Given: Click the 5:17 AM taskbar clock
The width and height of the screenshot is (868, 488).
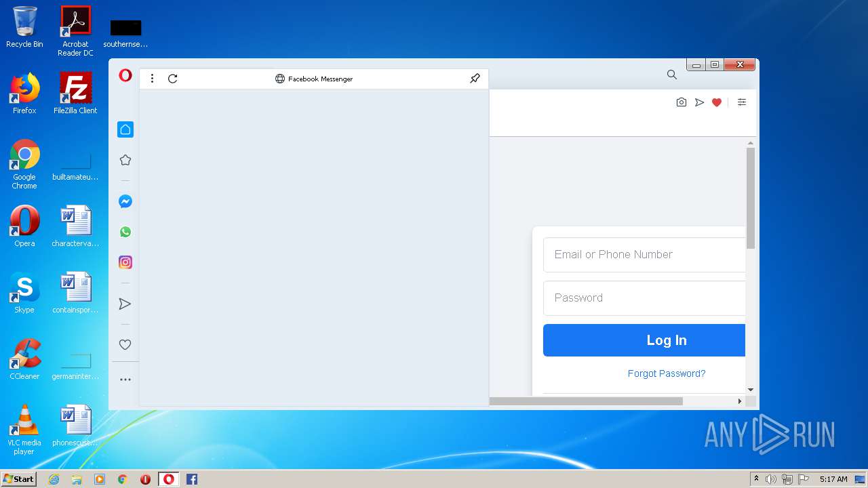Looking at the screenshot, I should tap(833, 479).
